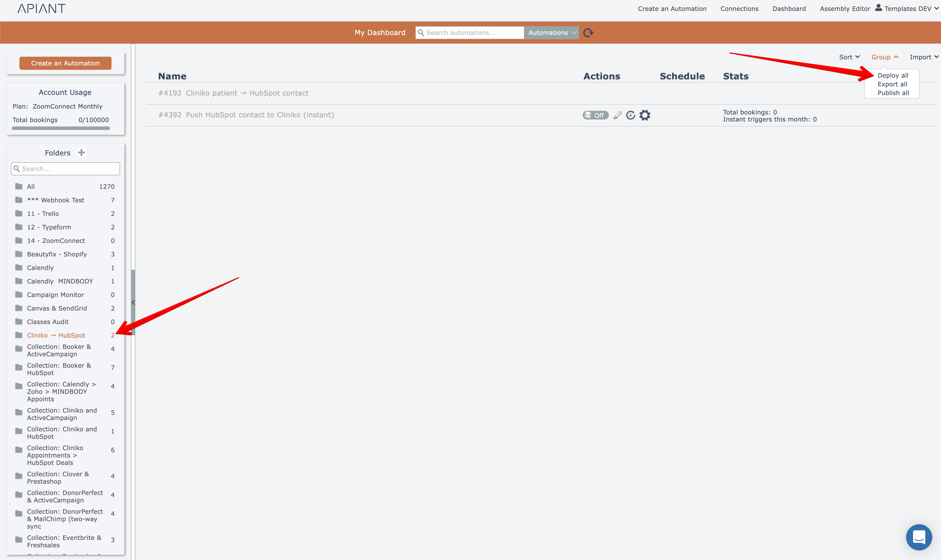Open the Calendly MINDBODY folder
The width and height of the screenshot is (941, 560).
pos(60,281)
